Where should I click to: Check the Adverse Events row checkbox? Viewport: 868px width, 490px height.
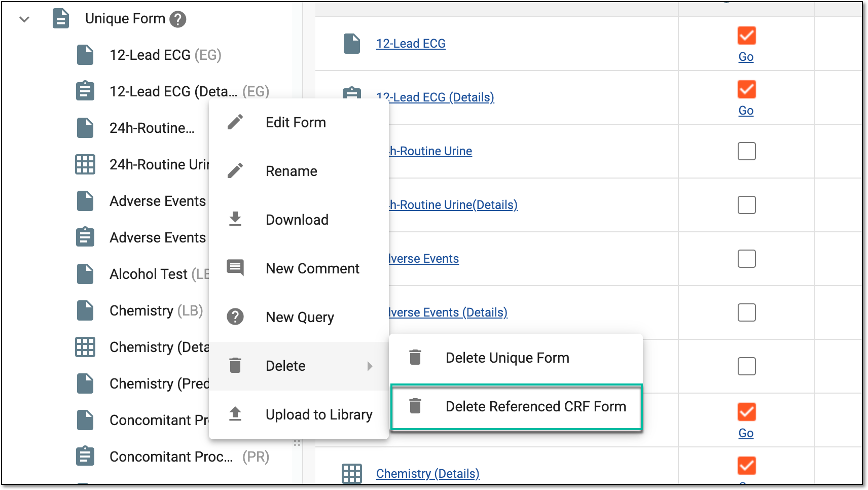click(x=747, y=259)
